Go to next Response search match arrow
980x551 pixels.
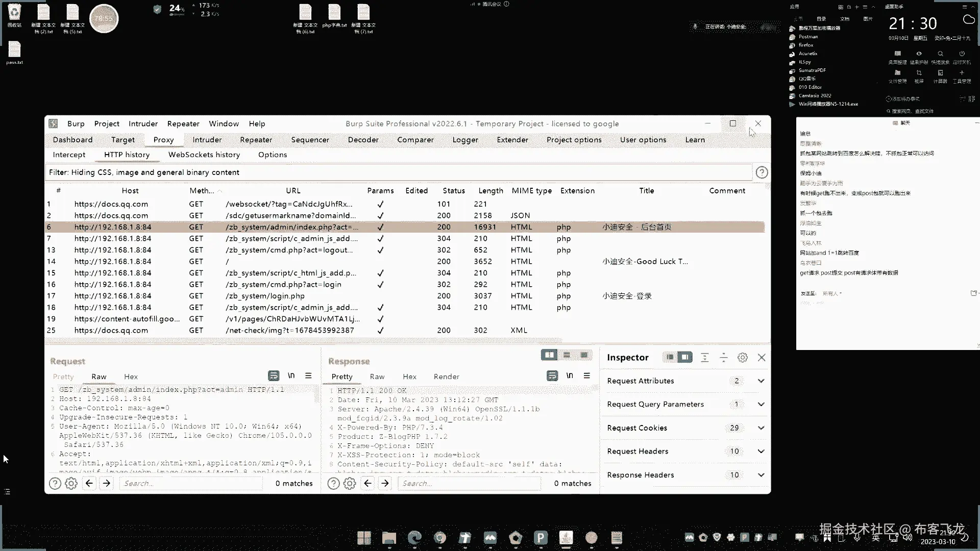pos(385,483)
